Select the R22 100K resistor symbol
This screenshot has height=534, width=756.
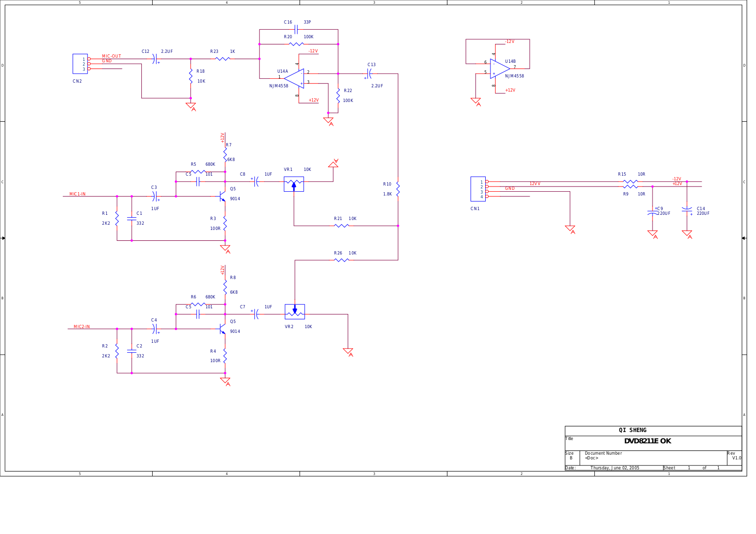[338, 96]
